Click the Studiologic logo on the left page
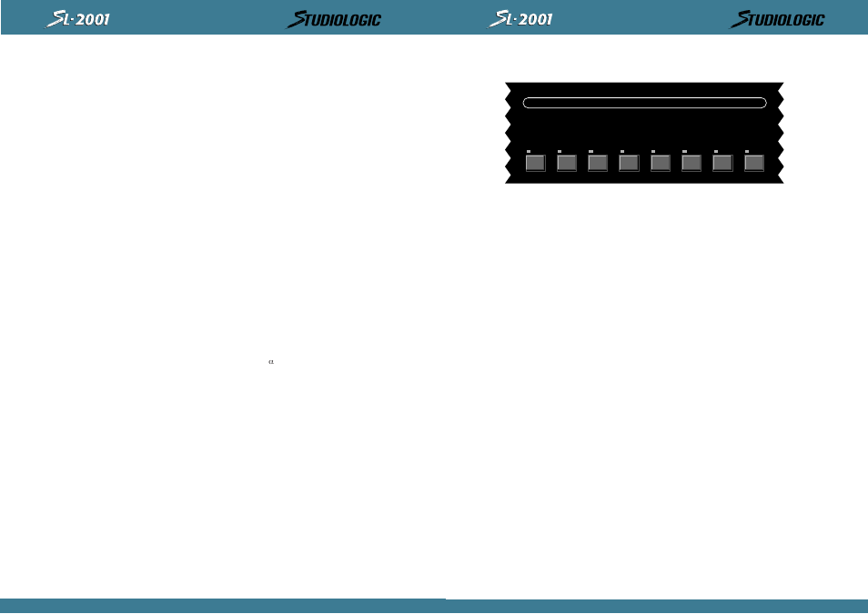 coord(333,19)
